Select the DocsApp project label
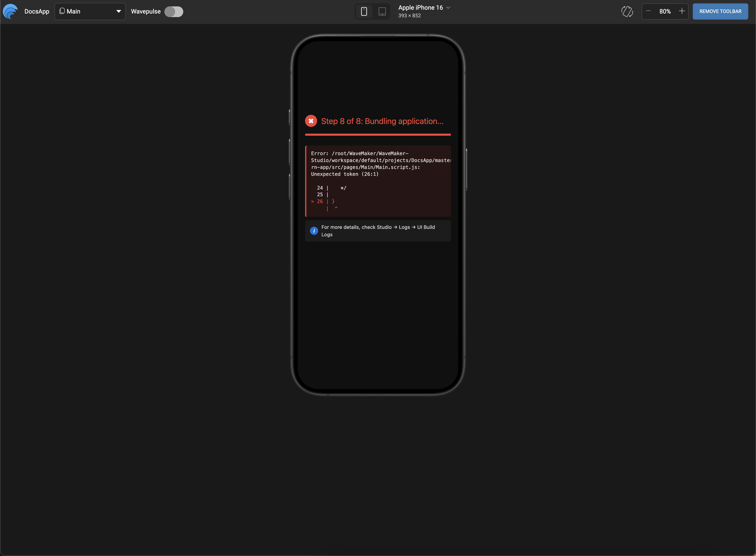 pos(37,11)
